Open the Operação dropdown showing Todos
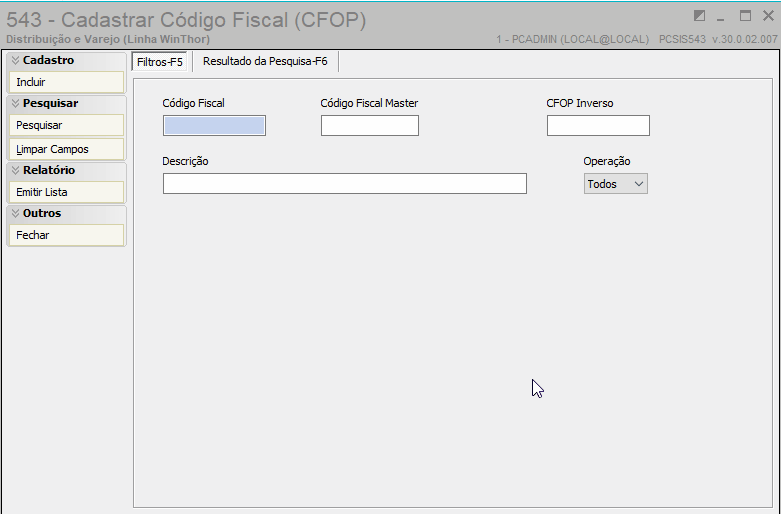The height and width of the screenshot is (514, 781). coord(616,184)
